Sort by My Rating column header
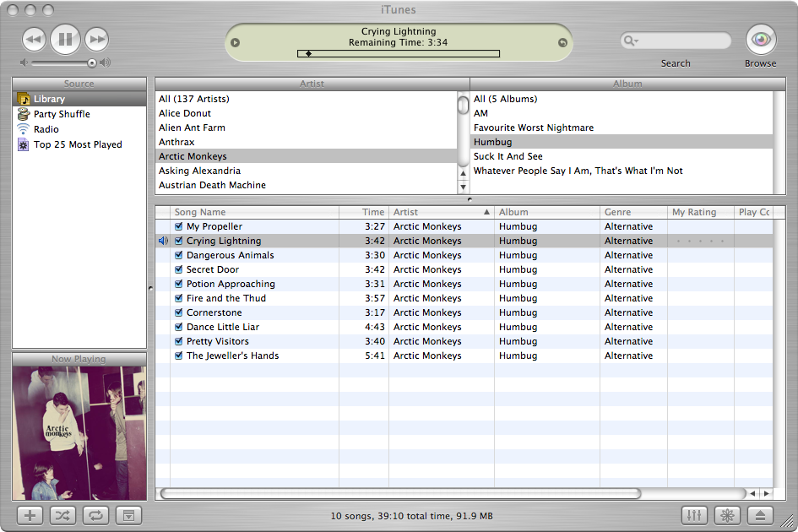 pyautogui.click(x=701, y=212)
